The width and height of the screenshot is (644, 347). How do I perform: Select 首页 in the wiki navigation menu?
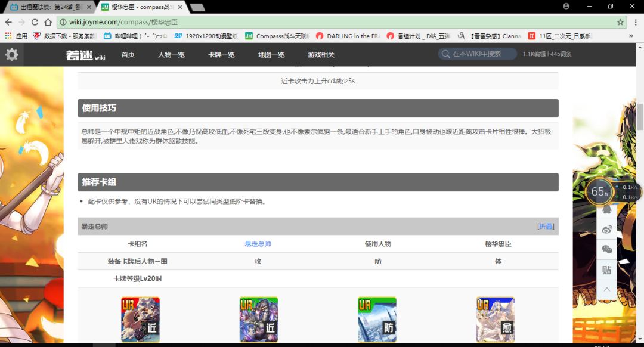pos(127,55)
